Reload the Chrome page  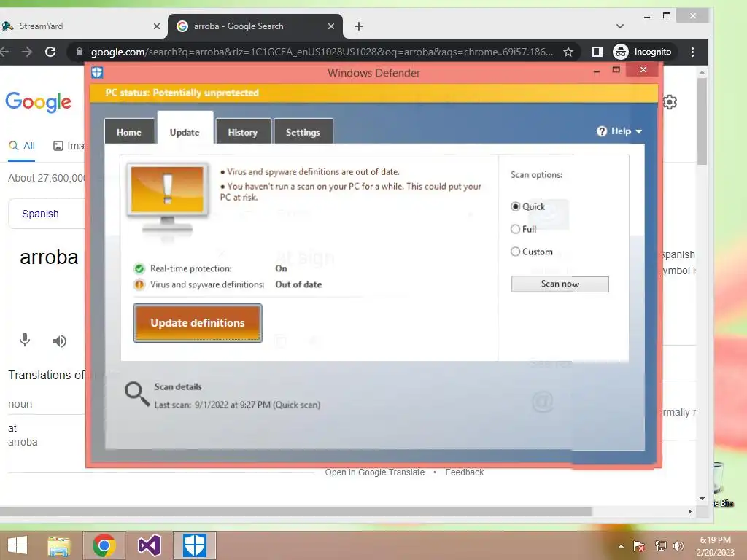[x=50, y=52]
